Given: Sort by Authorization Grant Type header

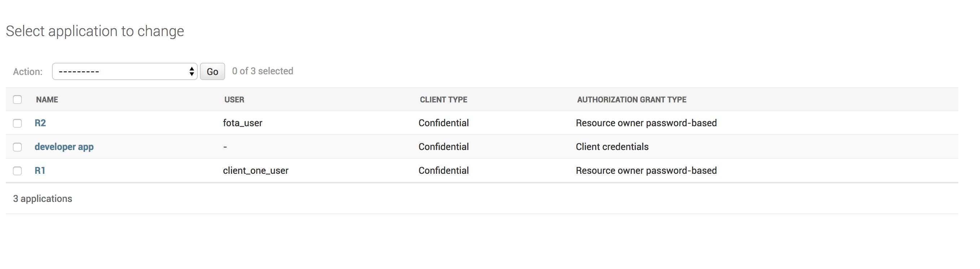Looking at the screenshot, I should [x=631, y=100].
